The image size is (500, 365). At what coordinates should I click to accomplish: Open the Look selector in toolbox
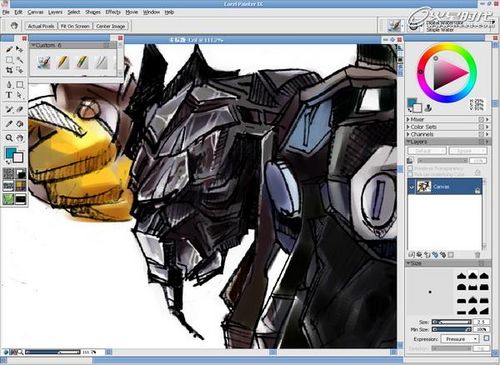click(x=8, y=199)
